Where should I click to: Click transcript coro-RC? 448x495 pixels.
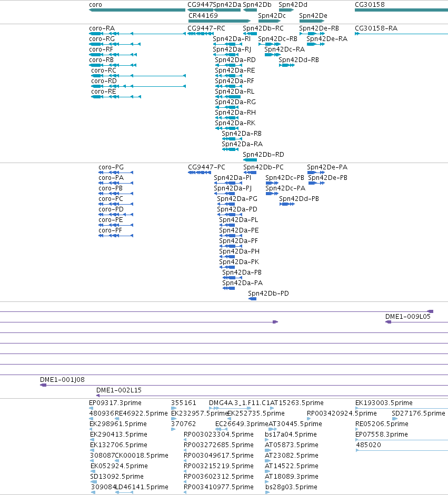point(138,76)
